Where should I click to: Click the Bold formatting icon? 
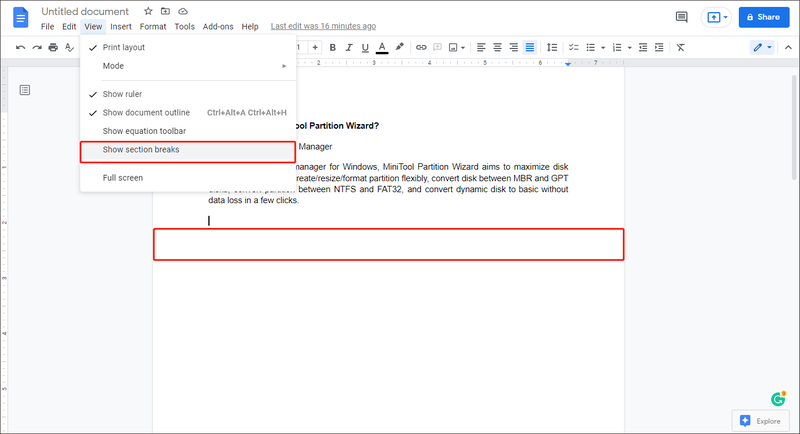333,47
